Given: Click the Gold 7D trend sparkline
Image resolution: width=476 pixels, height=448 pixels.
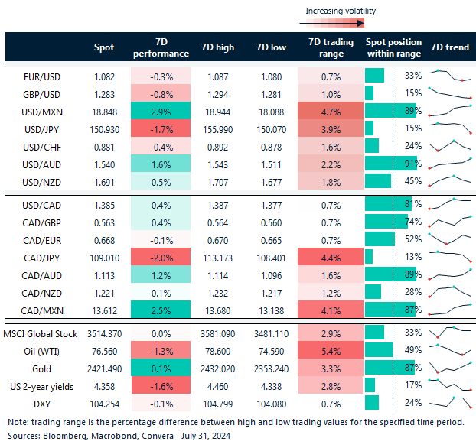Looking at the screenshot, I should point(450,368).
